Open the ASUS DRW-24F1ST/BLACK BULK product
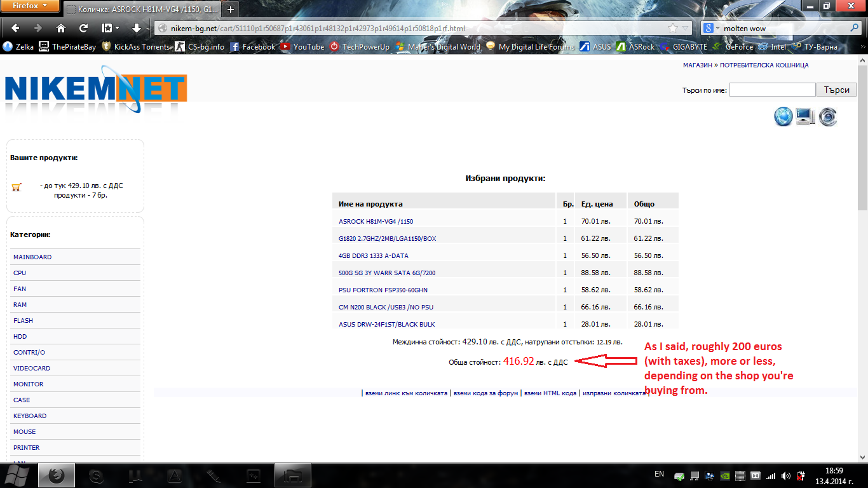This screenshot has height=488, width=868. 387,324
